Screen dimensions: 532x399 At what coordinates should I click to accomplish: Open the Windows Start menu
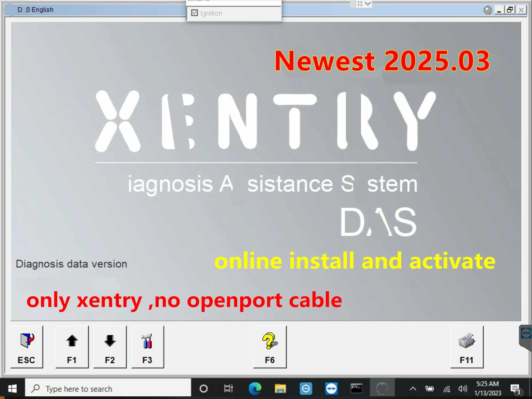[12, 389]
